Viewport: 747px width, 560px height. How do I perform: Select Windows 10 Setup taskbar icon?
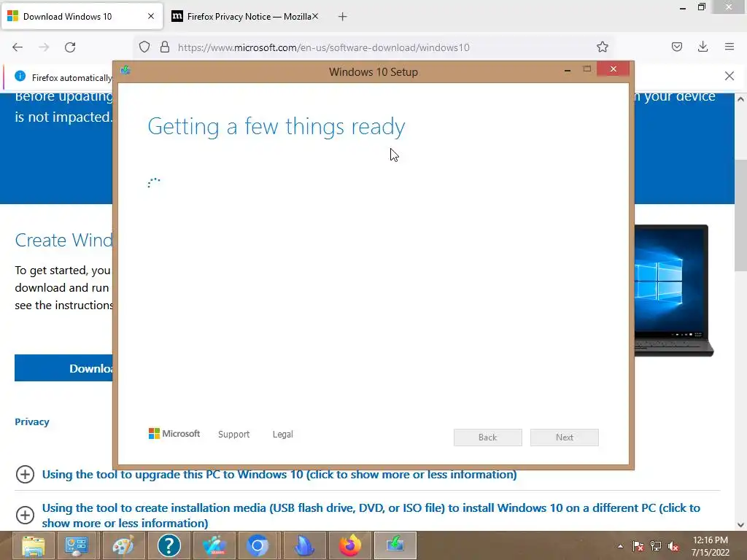pos(395,545)
